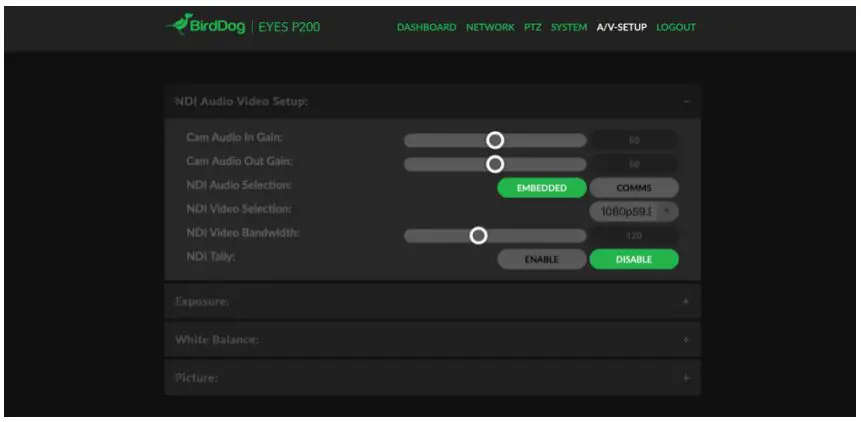This screenshot has width=861, height=422.
Task: Click ENABLE for NDI Tally
Action: (541, 259)
